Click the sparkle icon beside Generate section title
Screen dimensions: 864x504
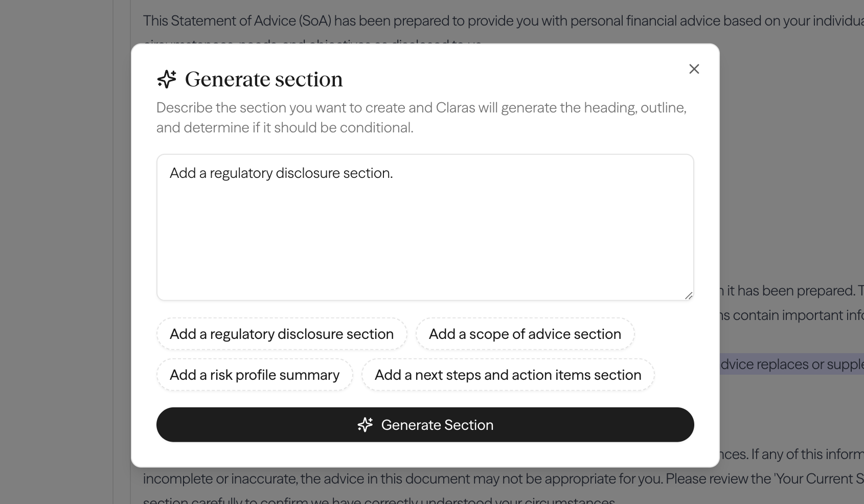point(167,79)
